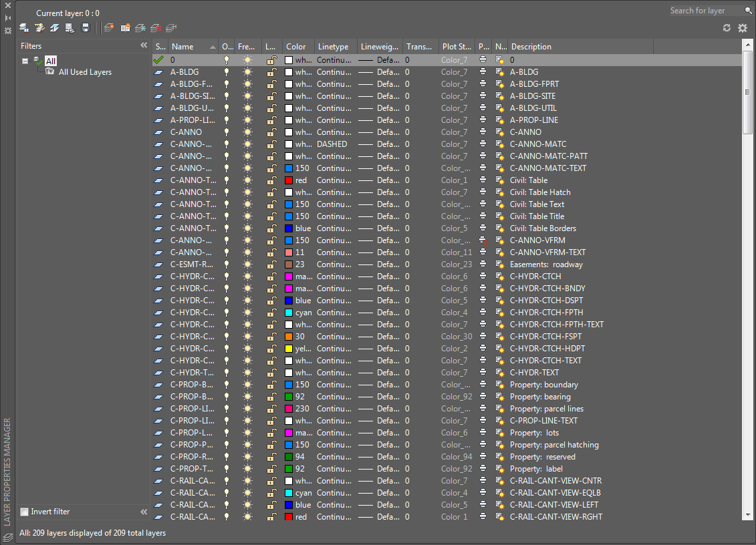Click Name column sort arrow
The width and height of the screenshot is (756, 545).
(213, 47)
